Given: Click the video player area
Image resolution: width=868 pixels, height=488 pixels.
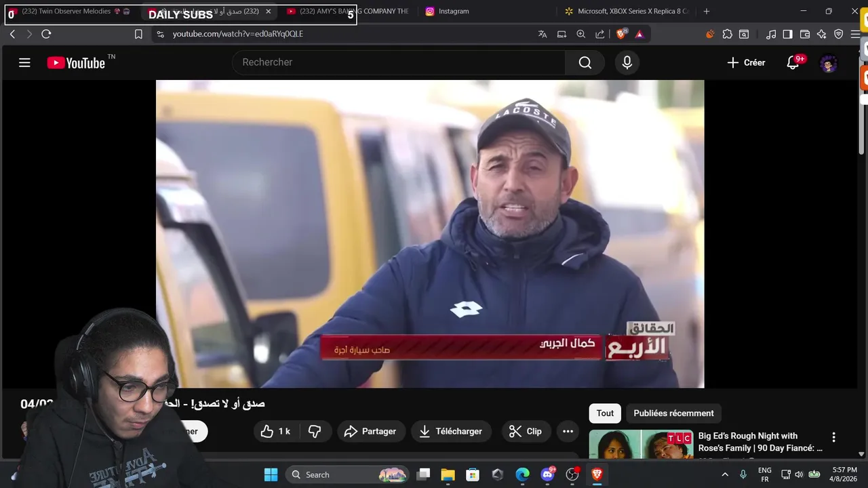Looking at the screenshot, I should (430, 234).
